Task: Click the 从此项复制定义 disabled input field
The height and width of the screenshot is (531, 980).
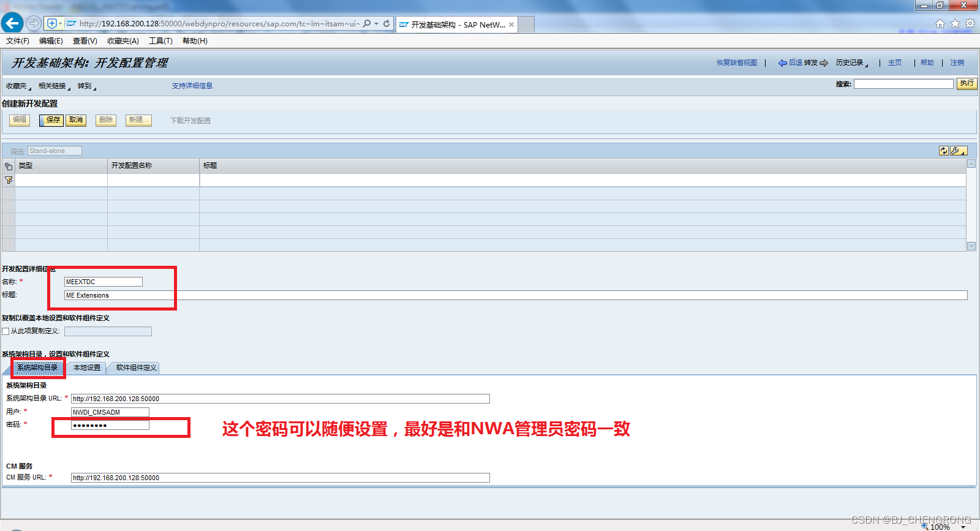Action: click(108, 331)
